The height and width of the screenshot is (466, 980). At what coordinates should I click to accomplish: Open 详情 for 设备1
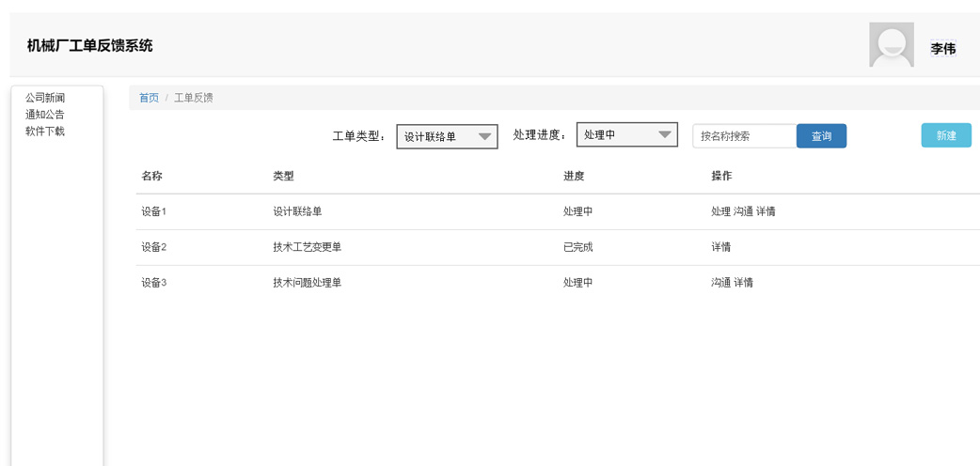766,211
